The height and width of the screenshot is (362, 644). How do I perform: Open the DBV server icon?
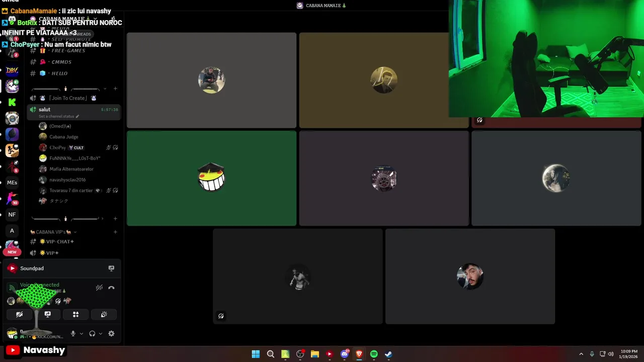12,71
